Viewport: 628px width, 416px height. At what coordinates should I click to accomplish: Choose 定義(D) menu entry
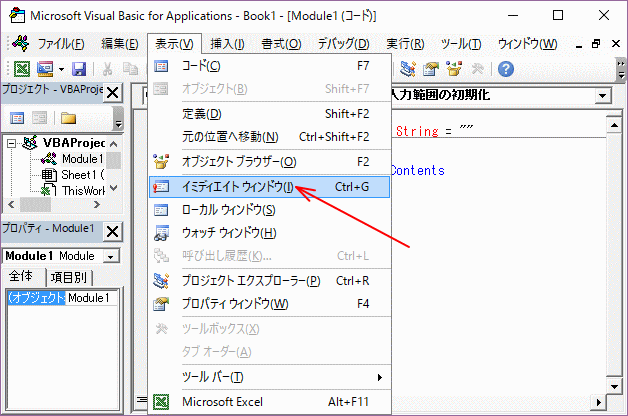tap(269, 114)
